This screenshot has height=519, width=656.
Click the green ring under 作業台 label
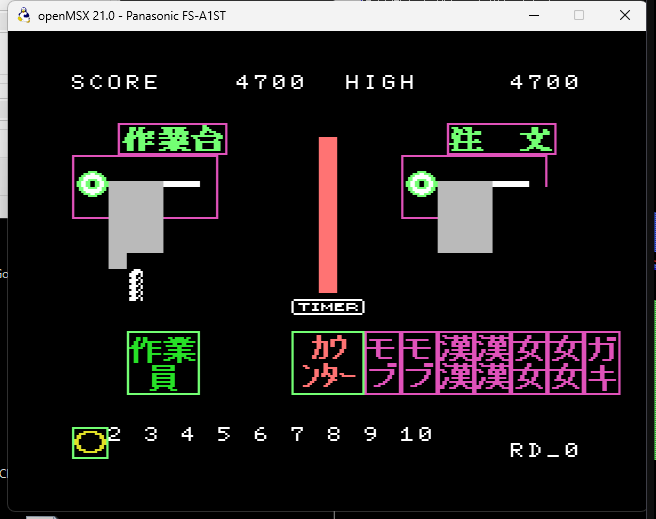click(x=93, y=184)
